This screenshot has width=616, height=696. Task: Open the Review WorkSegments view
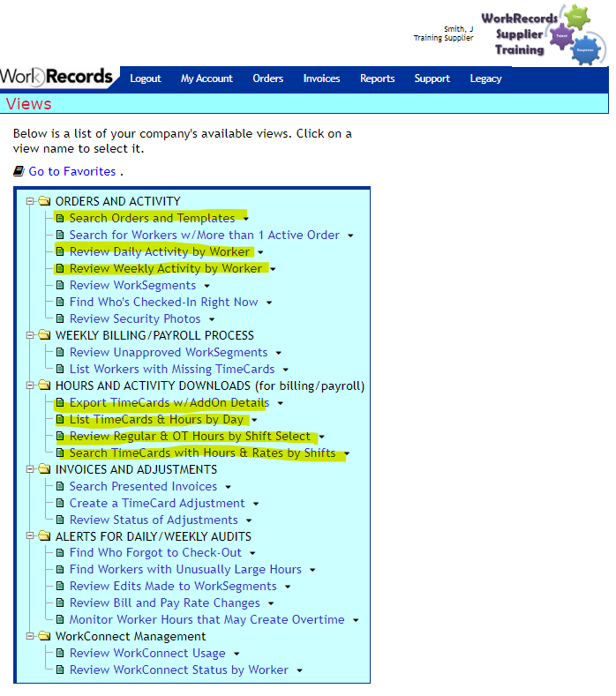[x=132, y=285]
